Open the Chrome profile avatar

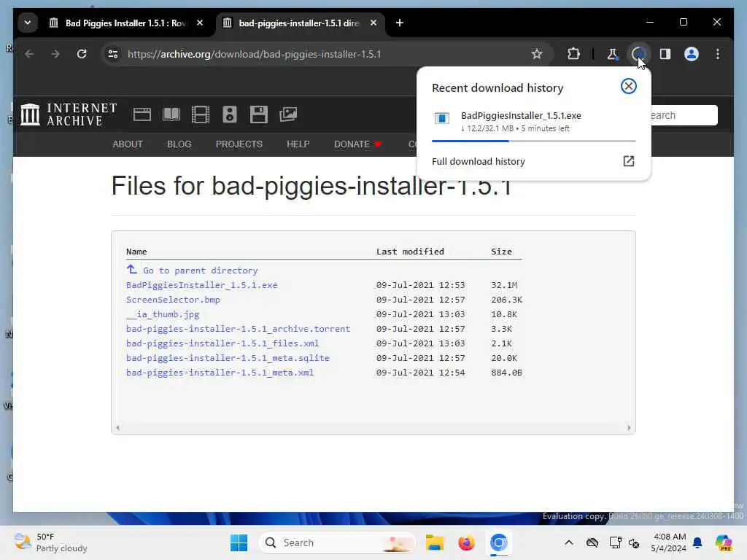(x=692, y=54)
